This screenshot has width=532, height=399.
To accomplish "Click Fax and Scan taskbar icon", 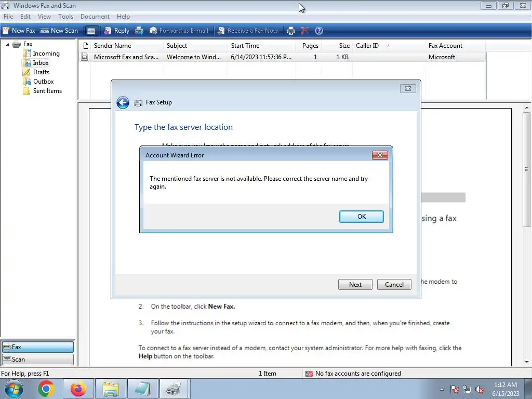I will point(174,389).
